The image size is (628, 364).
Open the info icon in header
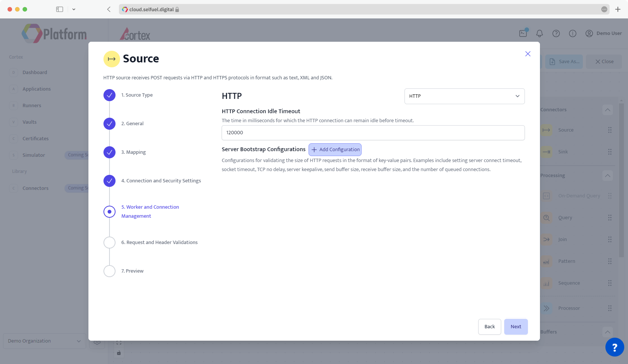(573, 33)
